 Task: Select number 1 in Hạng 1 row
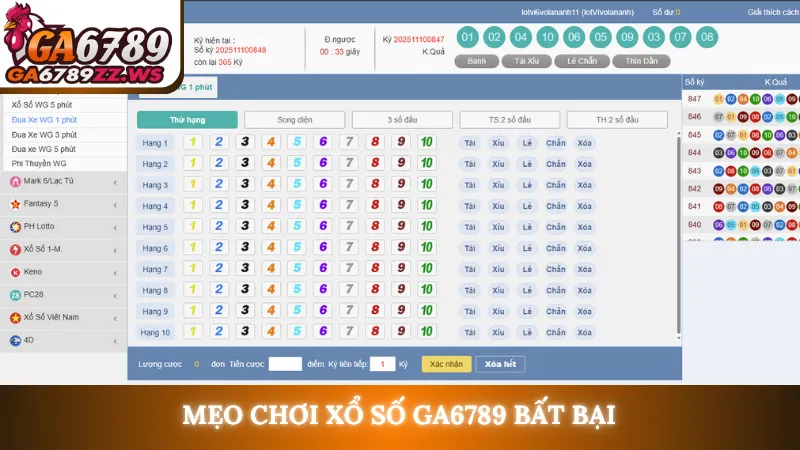pos(193,142)
